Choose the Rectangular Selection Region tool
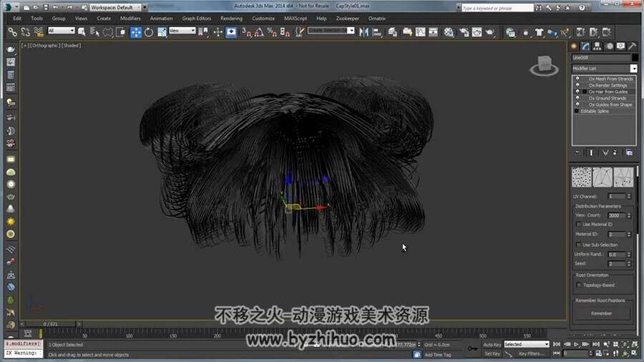644x362 pixels. pos(107,32)
